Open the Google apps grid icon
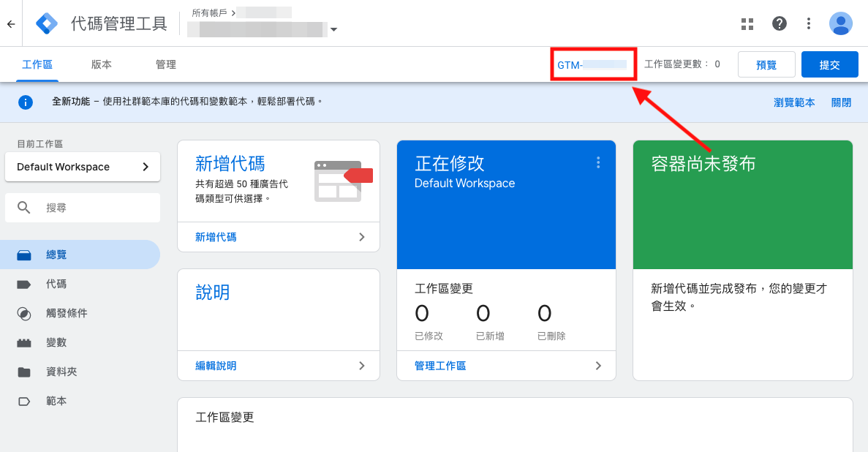This screenshot has height=452, width=868. [747, 23]
